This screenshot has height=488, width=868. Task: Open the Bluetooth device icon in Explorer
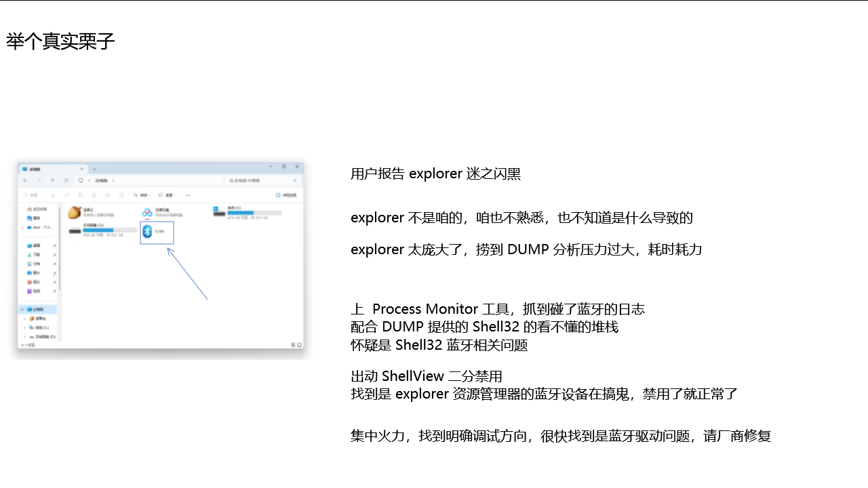(x=147, y=232)
